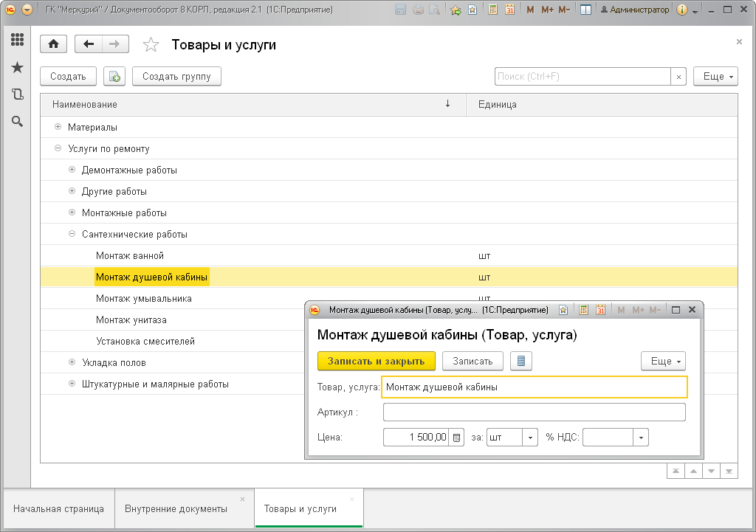
Task: Create new item by copying icon
Action: (x=114, y=76)
